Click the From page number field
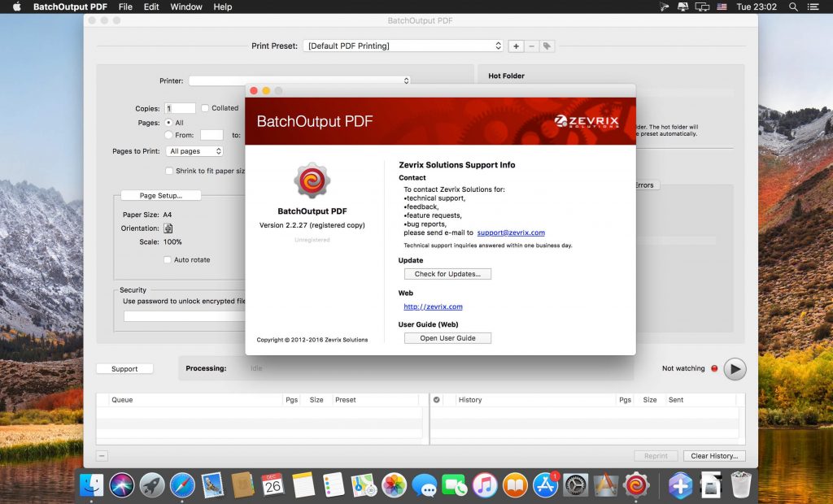 point(212,135)
